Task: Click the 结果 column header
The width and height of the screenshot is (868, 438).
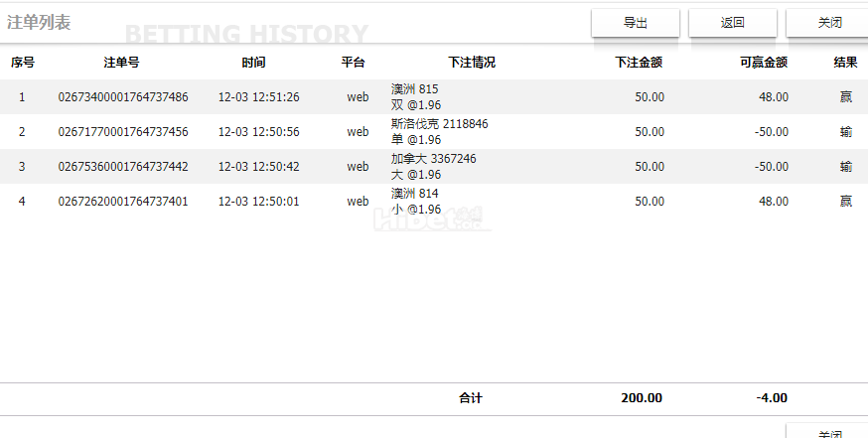Action: click(845, 63)
